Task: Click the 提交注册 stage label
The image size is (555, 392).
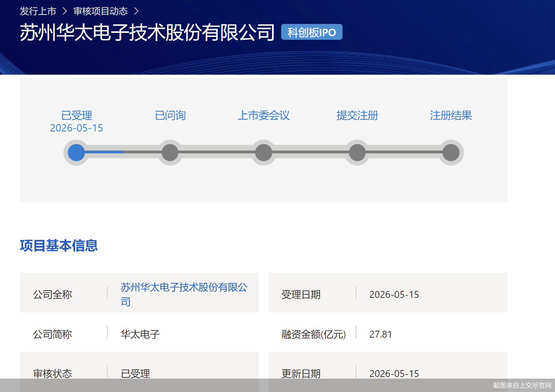Action: 357,115
